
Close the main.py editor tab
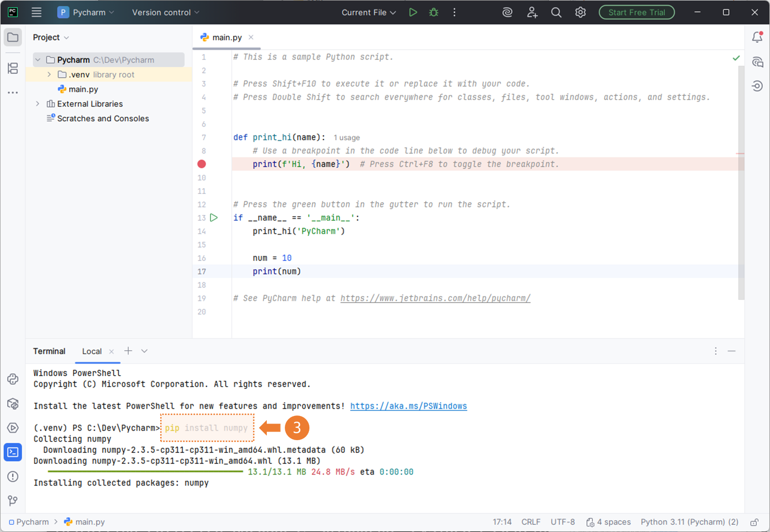click(x=251, y=37)
